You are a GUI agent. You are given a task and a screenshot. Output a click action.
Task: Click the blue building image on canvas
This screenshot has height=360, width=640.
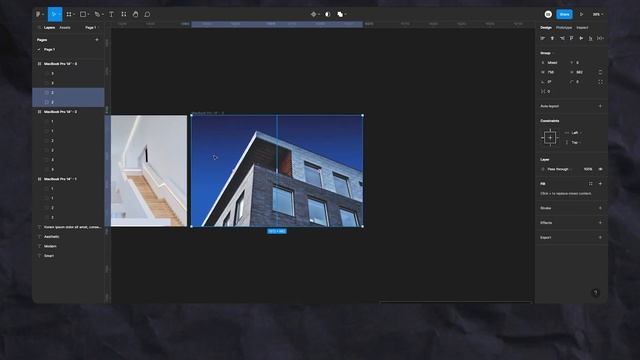pyautogui.click(x=277, y=171)
